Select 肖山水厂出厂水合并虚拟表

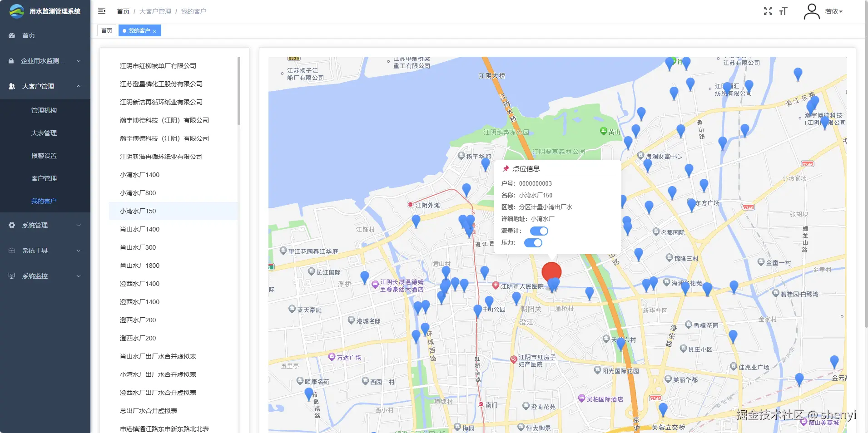tap(173, 356)
